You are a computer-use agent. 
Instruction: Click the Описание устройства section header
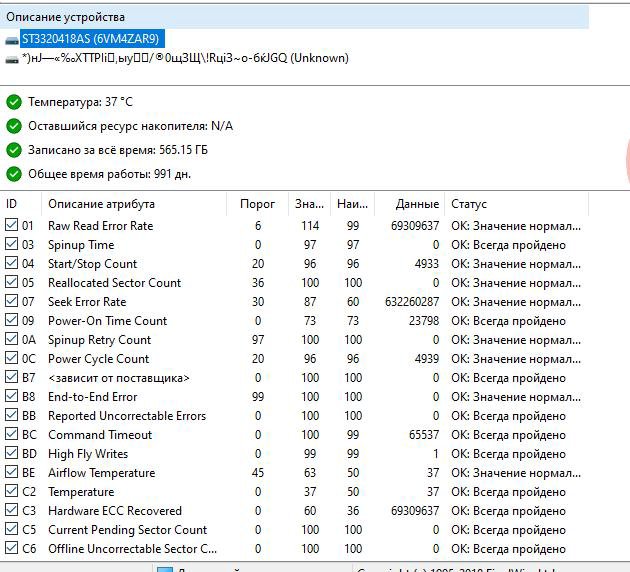[x=66, y=17]
